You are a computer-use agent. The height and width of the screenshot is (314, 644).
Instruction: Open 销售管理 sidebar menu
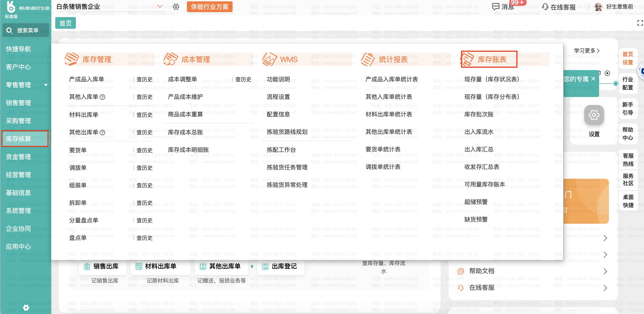point(18,103)
